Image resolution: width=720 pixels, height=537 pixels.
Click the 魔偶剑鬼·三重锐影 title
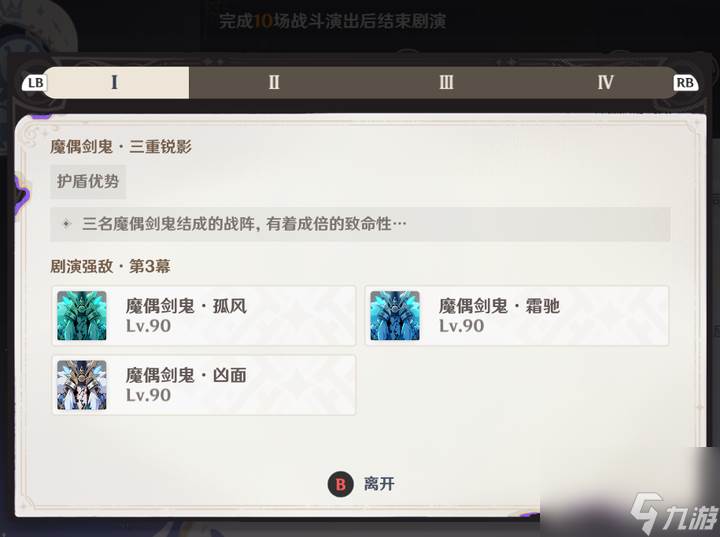click(121, 147)
